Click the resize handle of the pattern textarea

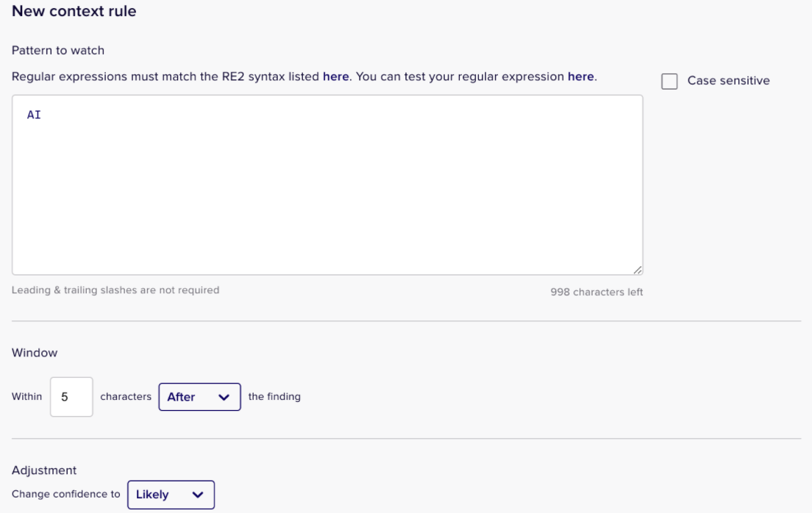click(638, 270)
